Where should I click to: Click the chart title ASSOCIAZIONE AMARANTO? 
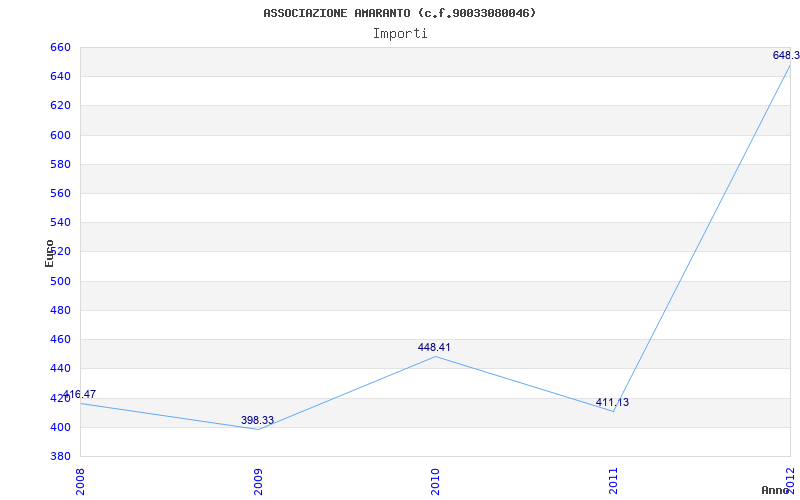tap(399, 13)
